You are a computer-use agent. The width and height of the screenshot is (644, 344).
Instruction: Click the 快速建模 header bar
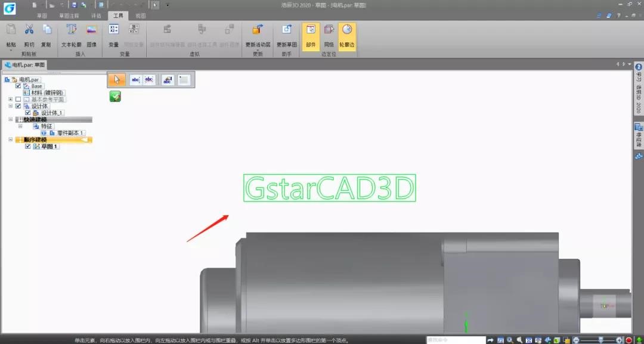(54, 119)
